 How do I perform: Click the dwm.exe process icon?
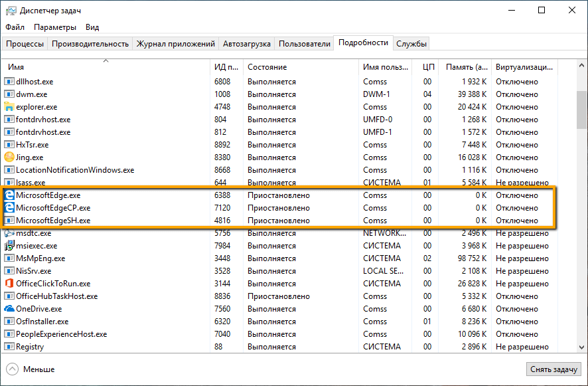8,94
